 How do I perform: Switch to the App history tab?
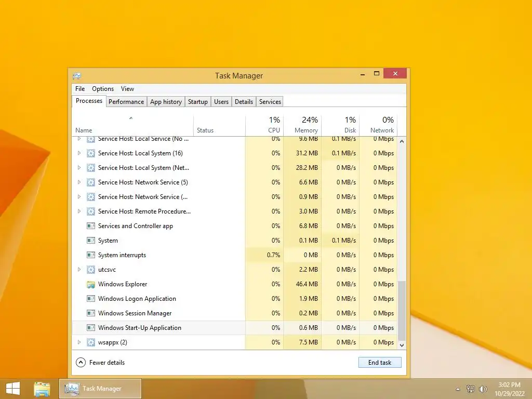coord(166,102)
